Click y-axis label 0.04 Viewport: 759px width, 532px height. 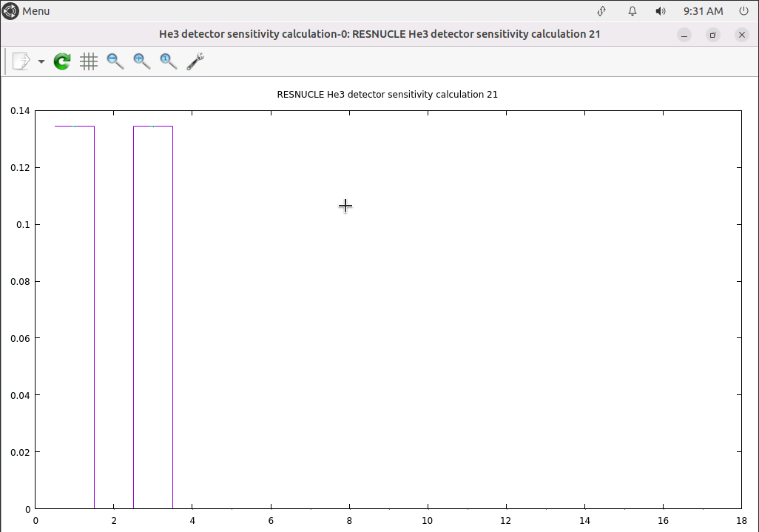(x=20, y=395)
